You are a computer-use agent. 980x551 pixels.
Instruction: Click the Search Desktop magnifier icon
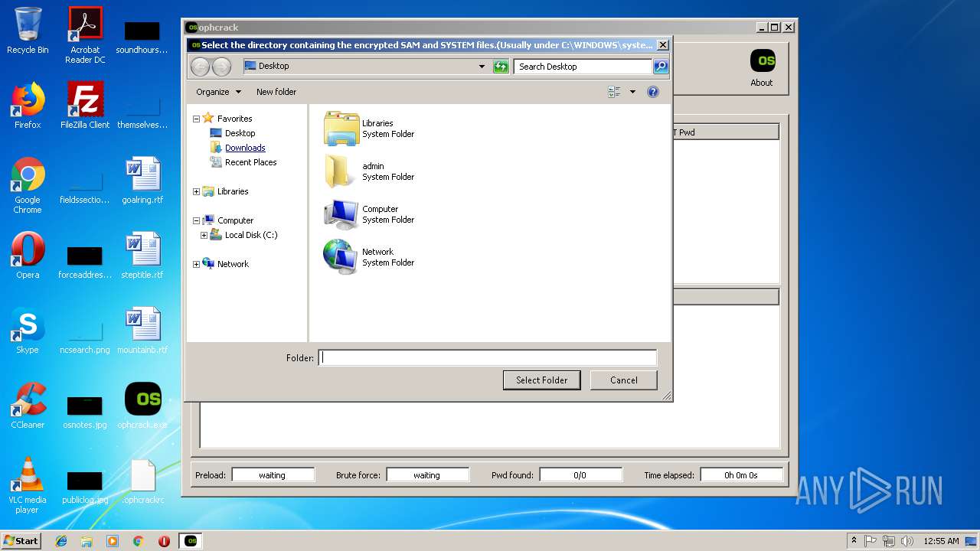click(x=661, y=67)
